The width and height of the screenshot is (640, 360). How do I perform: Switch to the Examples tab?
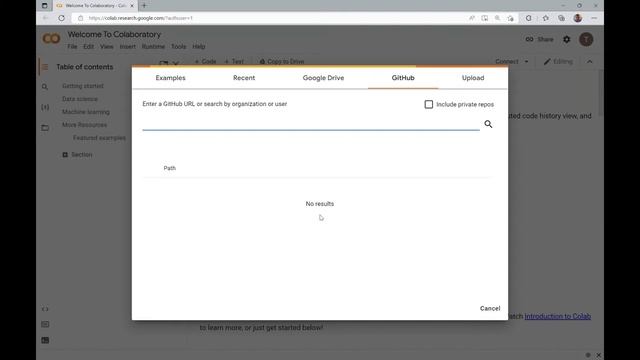coord(170,78)
